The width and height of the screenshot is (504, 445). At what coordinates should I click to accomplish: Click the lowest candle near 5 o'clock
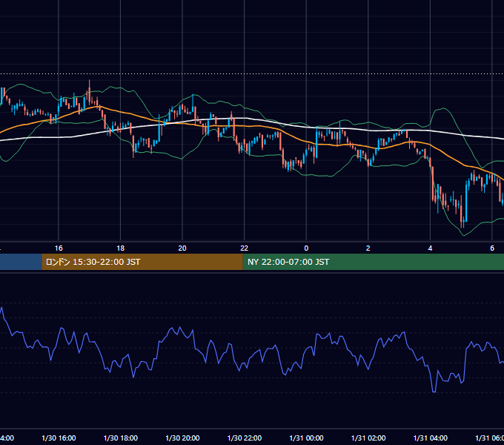(462, 212)
